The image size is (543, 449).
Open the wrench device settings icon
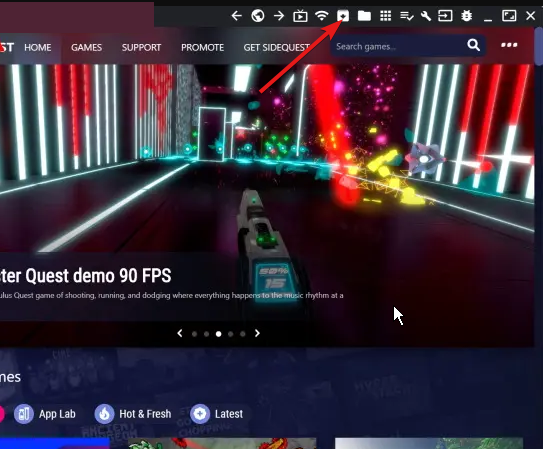pyautogui.click(x=426, y=16)
